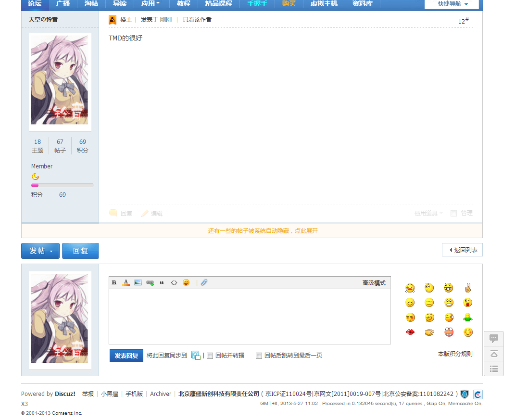
Task: Click the 编辑 link under the post
Action: pyautogui.click(x=152, y=213)
